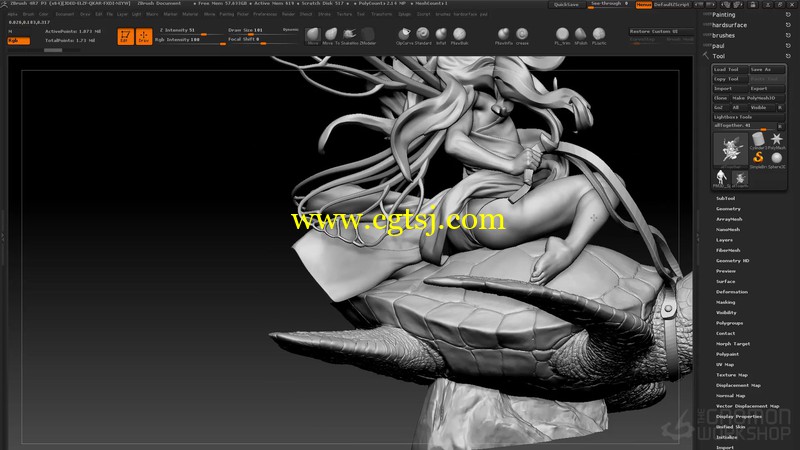Image resolution: width=800 pixels, height=450 pixels.
Task: Click the DefaultZScript button
Action: 671,5
